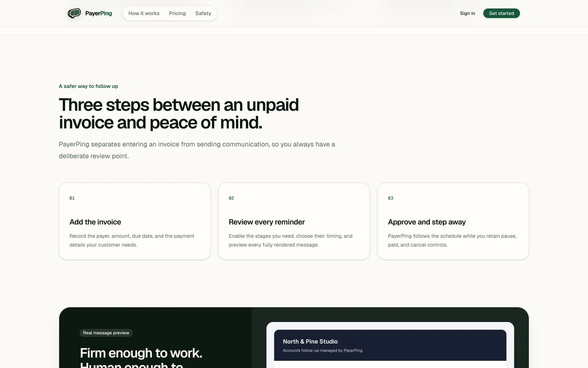The height and width of the screenshot is (368, 588).
Task: Click the 'Enable the stages you need' description
Action: coord(291,240)
